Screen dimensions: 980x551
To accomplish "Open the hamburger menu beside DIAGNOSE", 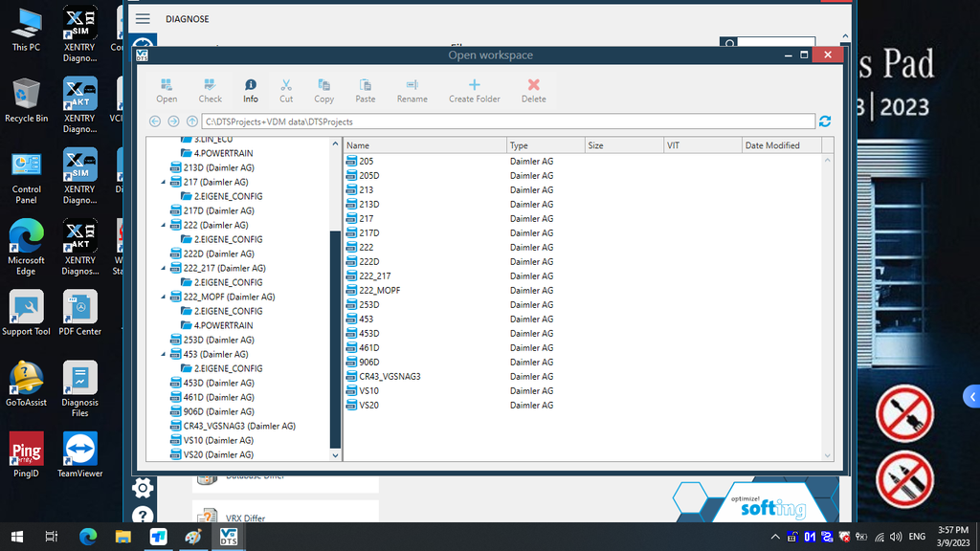I will [143, 19].
